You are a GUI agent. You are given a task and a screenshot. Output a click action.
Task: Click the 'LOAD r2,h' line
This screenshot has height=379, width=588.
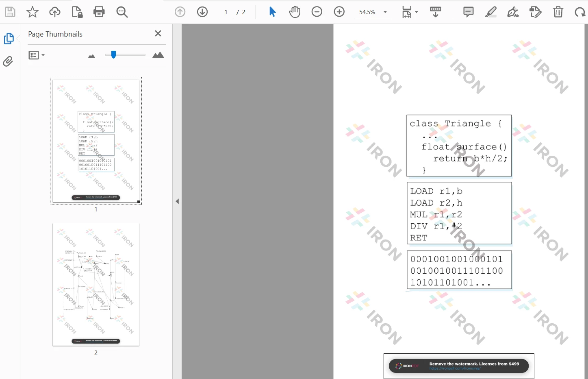(x=436, y=203)
